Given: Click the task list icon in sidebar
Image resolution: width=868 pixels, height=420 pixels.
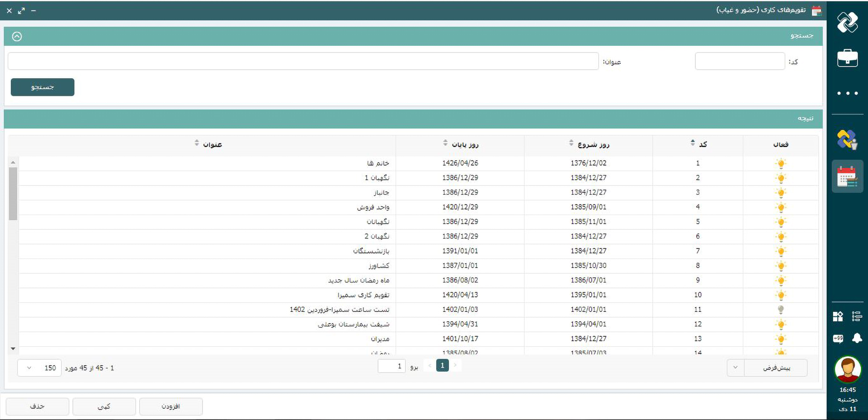Looking at the screenshot, I should 857,316.
